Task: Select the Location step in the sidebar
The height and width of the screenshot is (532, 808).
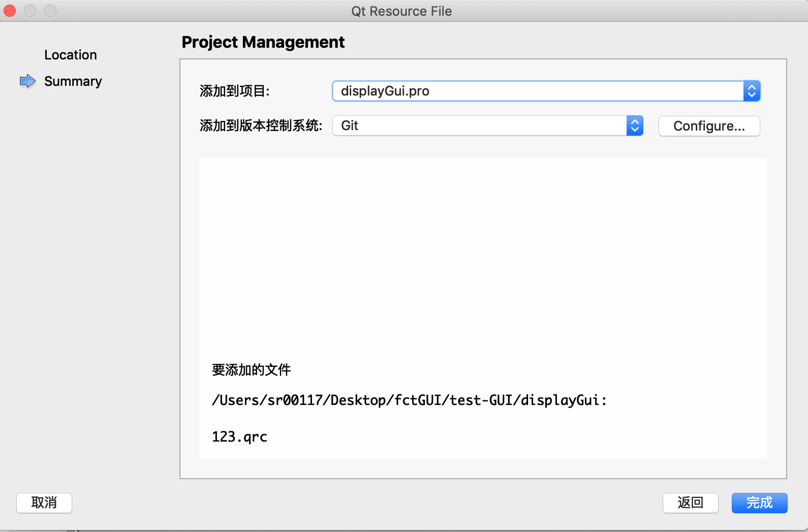Action: [x=71, y=54]
